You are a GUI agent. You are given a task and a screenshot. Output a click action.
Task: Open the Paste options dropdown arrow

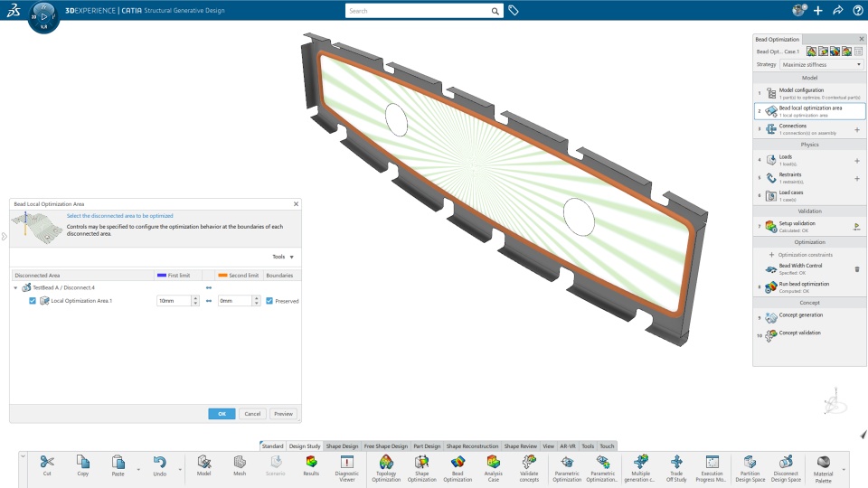(138, 470)
